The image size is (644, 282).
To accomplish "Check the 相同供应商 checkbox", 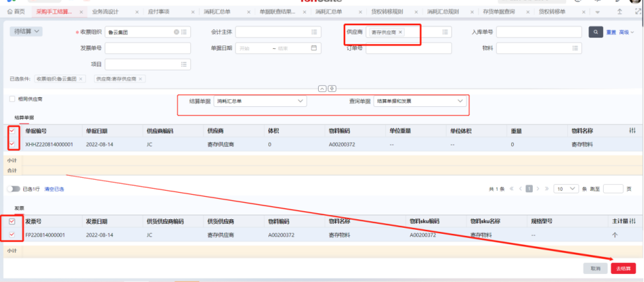I will pyautogui.click(x=12, y=99).
